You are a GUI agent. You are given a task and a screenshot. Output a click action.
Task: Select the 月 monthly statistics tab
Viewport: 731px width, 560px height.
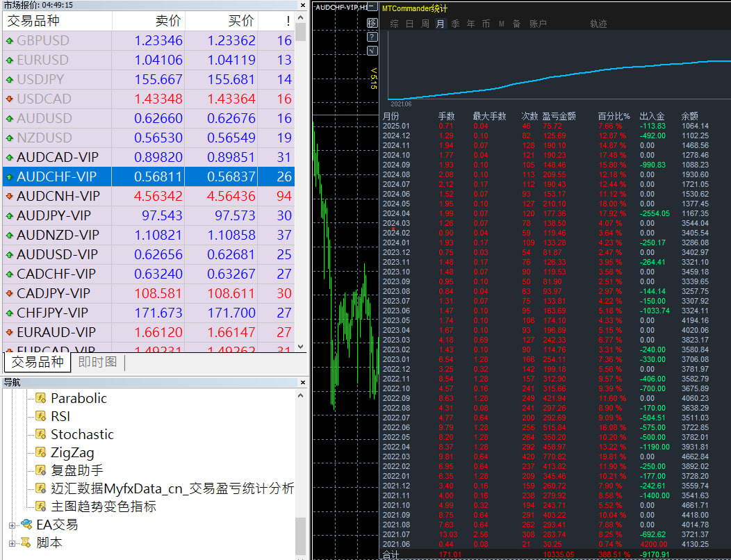coord(440,24)
